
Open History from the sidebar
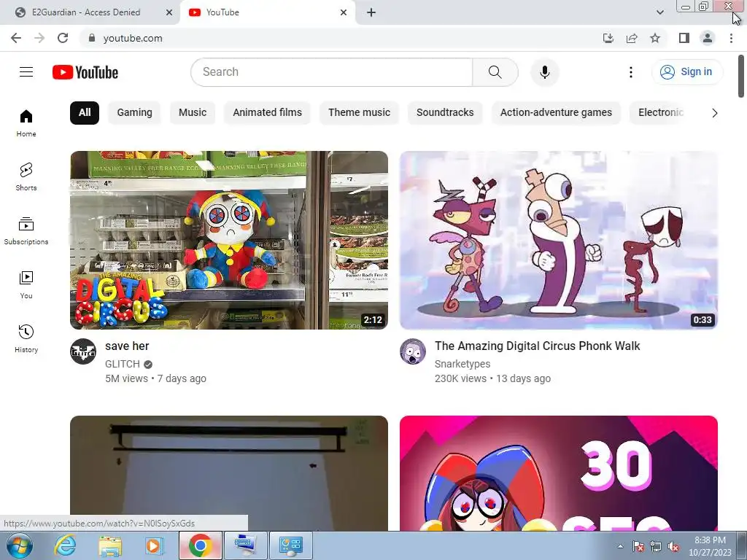pyautogui.click(x=26, y=338)
